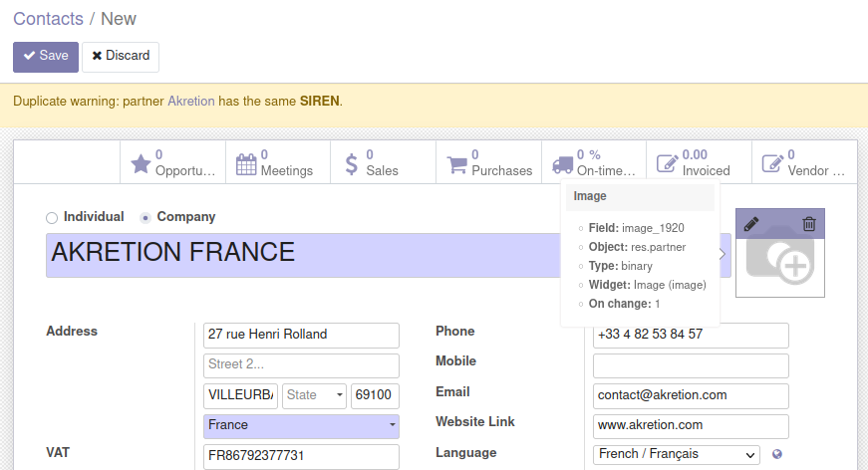This screenshot has width=868, height=470.
Task: Click the Street 2 input field
Action: (301, 364)
